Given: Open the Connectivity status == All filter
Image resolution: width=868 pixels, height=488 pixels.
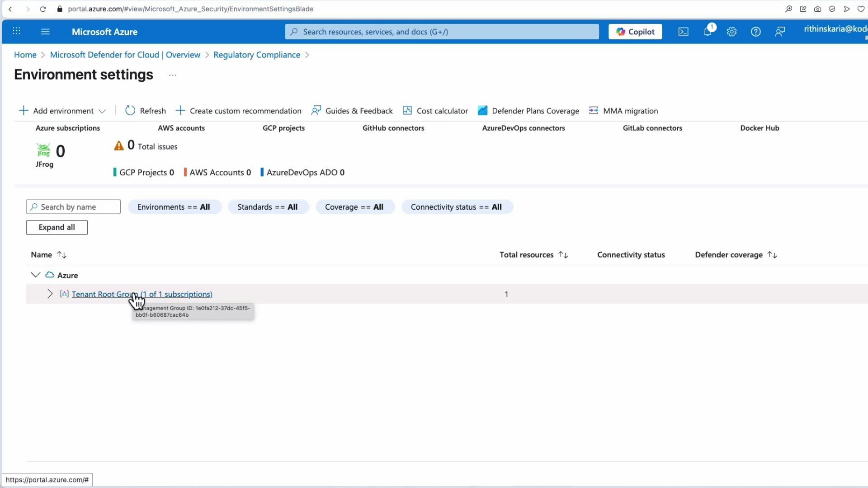Looking at the screenshot, I should [457, 206].
